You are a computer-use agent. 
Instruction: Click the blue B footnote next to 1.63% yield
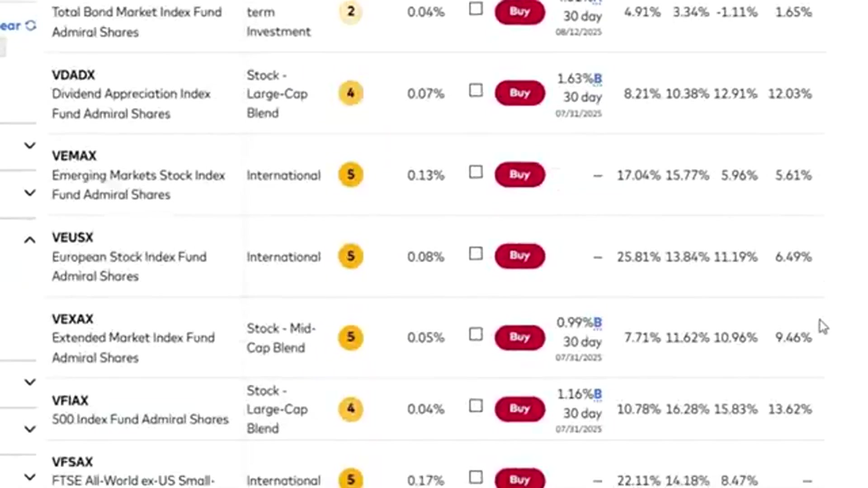pos(598,79)
